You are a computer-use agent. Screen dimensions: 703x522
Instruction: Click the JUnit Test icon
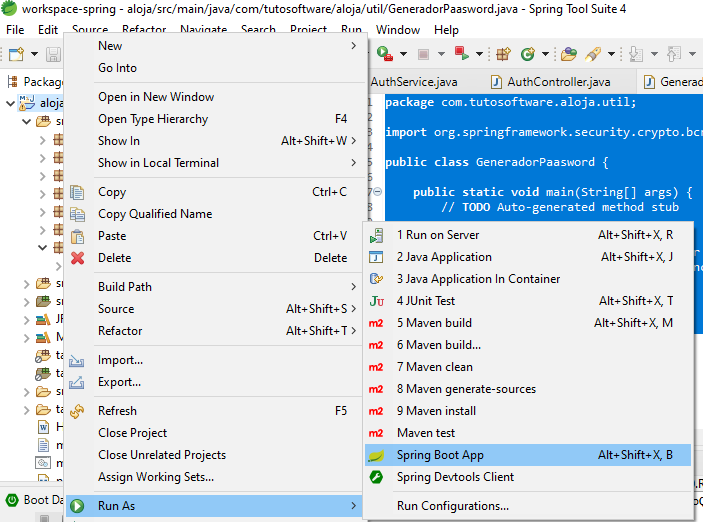[x=376, y=301]
